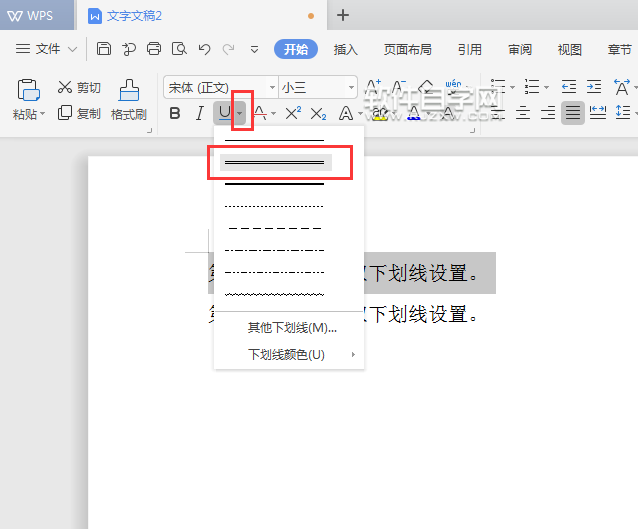Click the Paste clipboard icon

point(28,90)
